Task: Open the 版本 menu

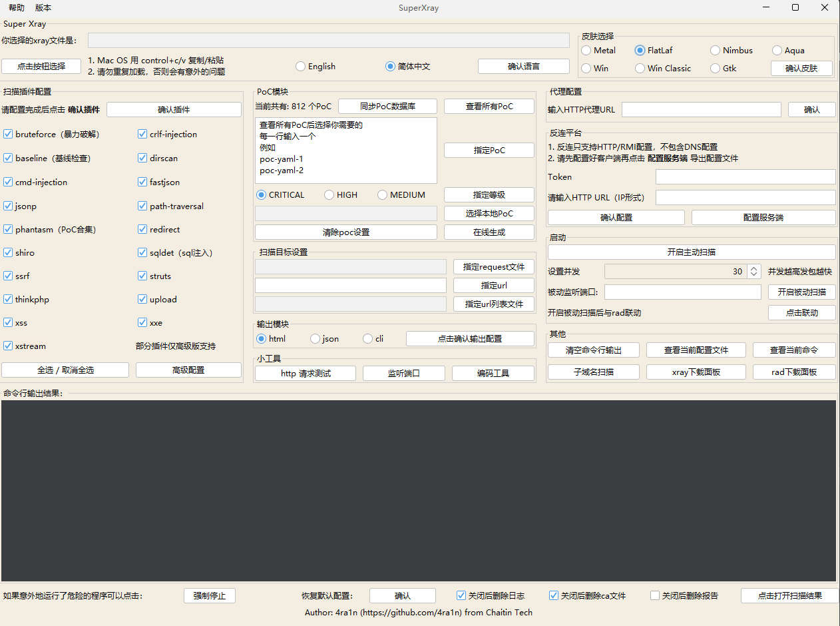Action: [43, 8]
